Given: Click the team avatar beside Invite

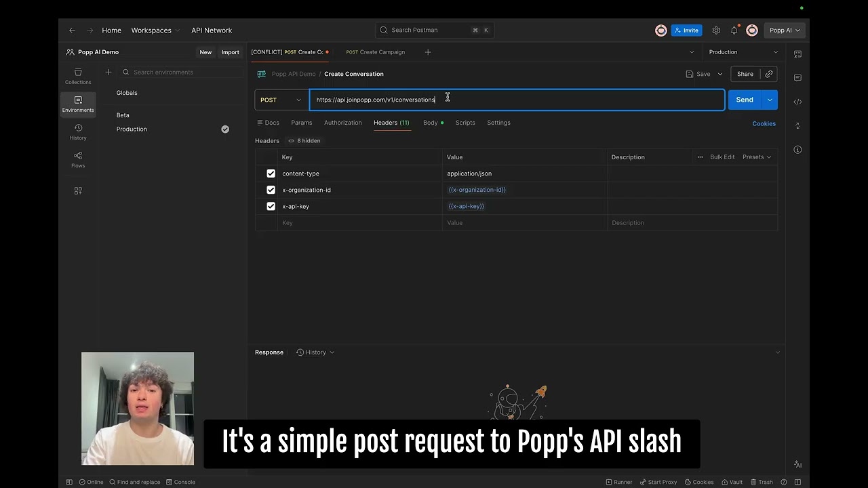Looking at the screenshot, I should pyautogui.click(x=660, y=30).
